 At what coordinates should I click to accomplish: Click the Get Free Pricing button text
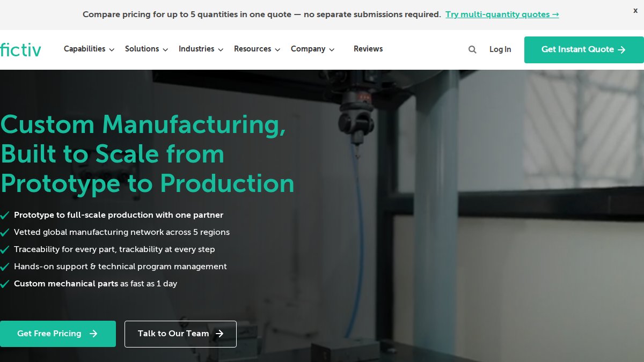tap(49, 334)
